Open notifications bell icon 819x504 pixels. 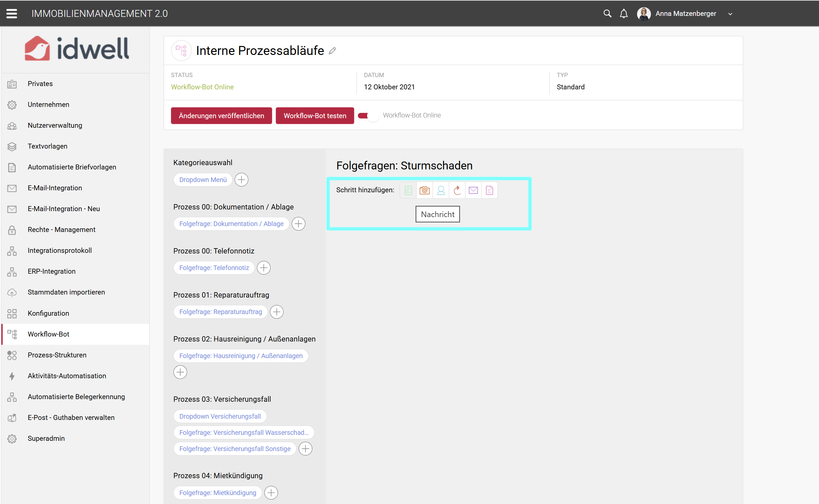click(623, 14)
